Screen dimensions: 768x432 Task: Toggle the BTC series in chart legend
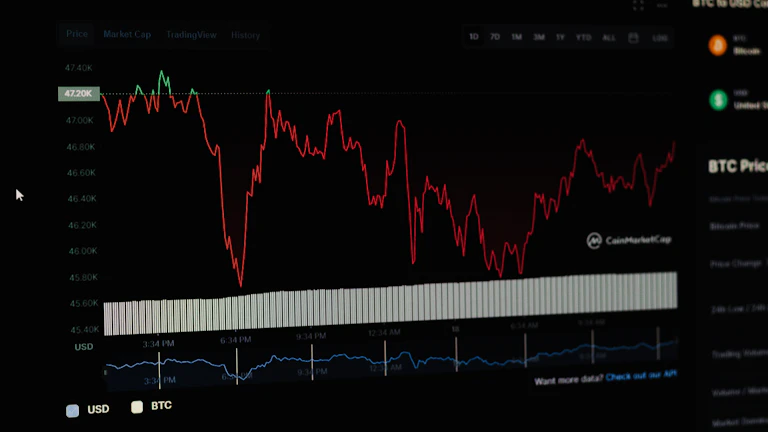(x=152, y=407)
